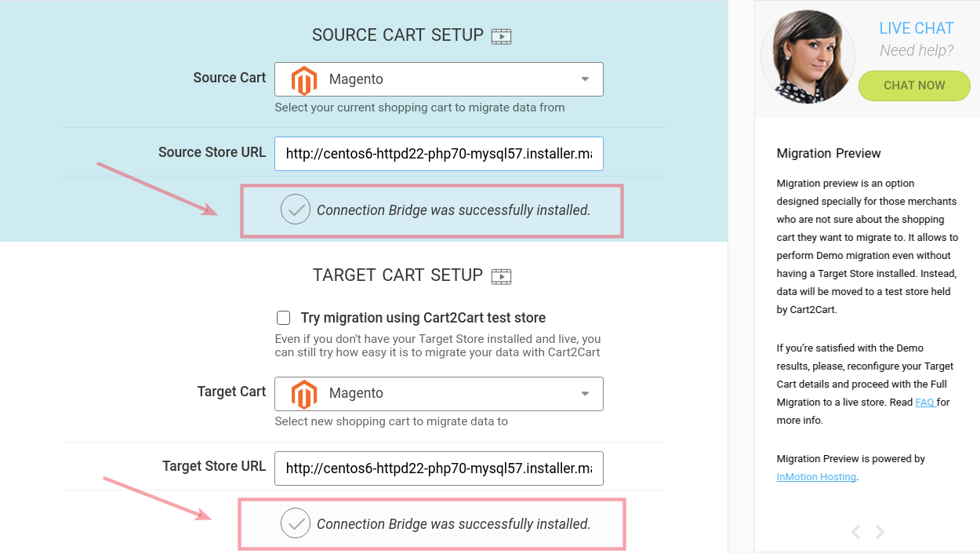The image size is (980, 554).
Task: Play the Target Cart Setup video tutorial icon
Action: [x=501, y=276]
